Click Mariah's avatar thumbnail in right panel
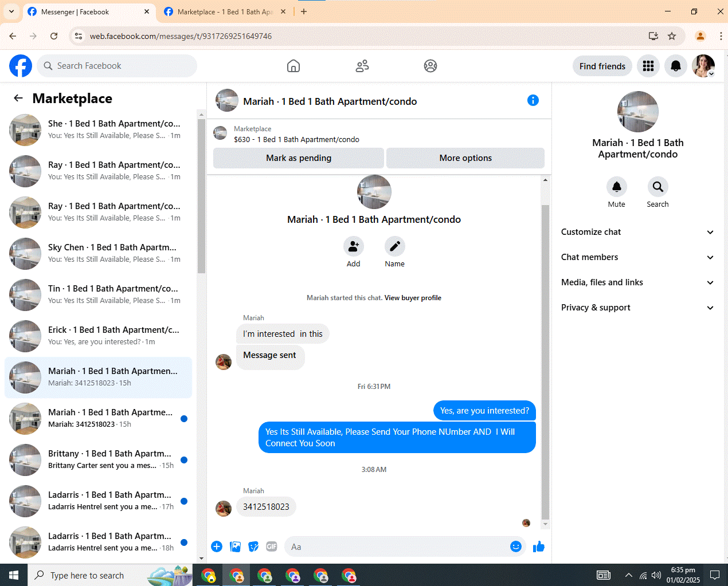This screenshot has width=728, height=586. pos(637,112)
